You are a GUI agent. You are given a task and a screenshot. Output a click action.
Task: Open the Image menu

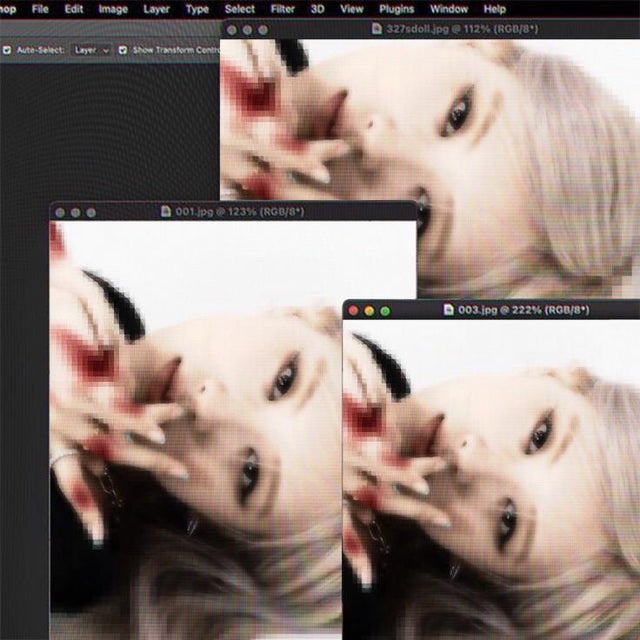pyautogui.click(x=113, y=9)
